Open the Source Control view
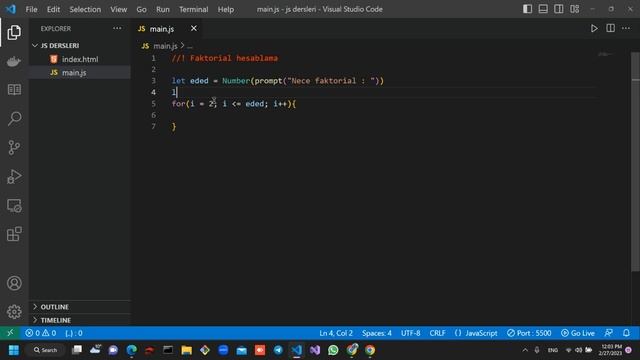The image size is (640, 360). click(14, 147)
